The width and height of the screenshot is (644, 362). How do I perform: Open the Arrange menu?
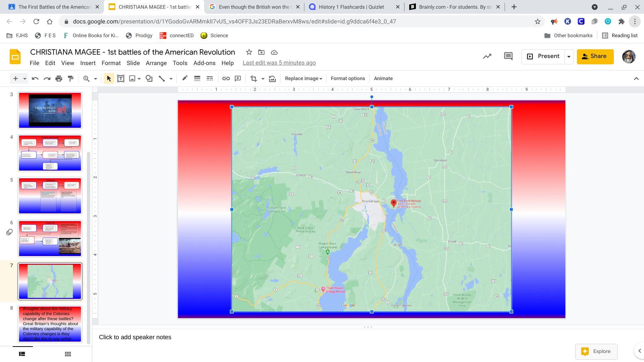pyautogui.click(x=156, y=63)
